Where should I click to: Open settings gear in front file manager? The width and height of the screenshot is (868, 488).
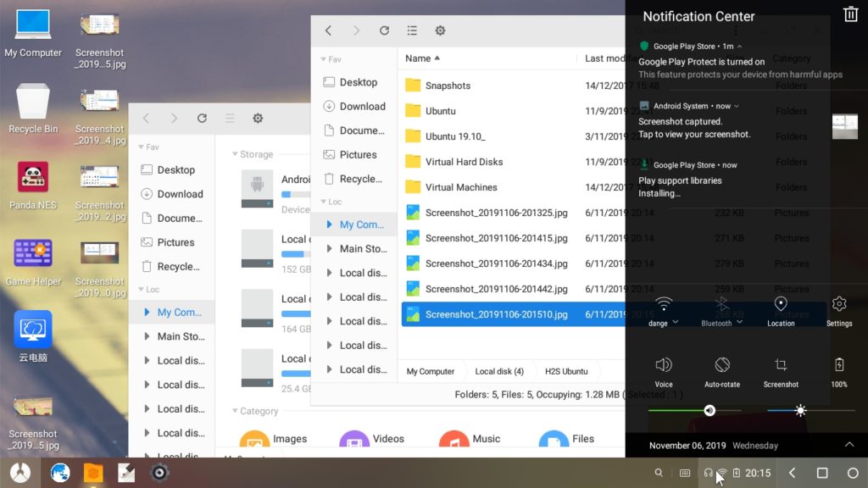click(x=440, y=30)
